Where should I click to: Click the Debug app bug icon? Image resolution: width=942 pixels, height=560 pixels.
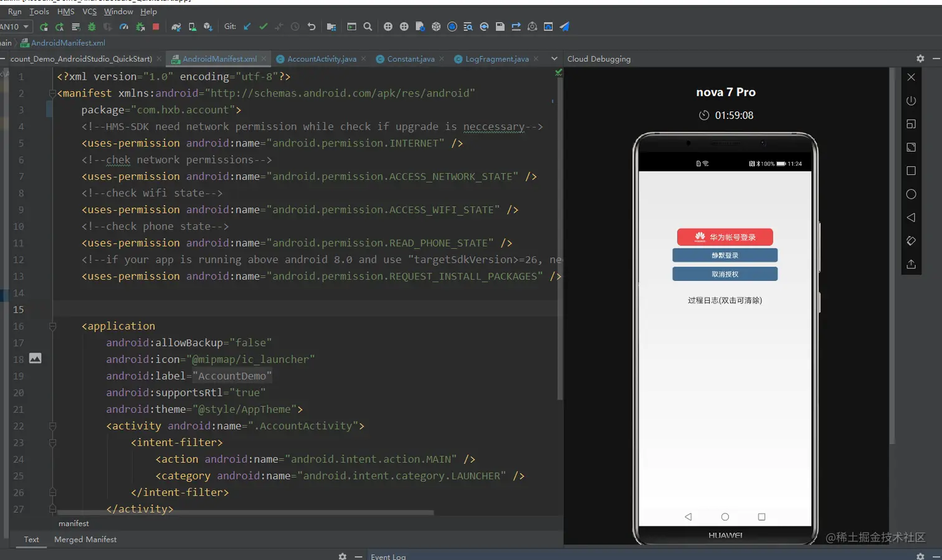coord(92,27)
